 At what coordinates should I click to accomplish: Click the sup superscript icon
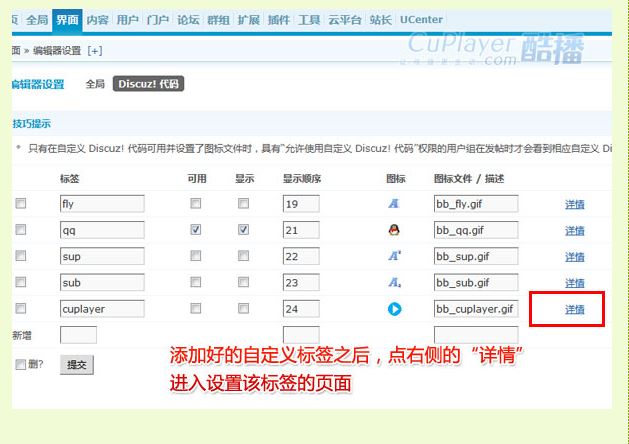coord(394,256)
